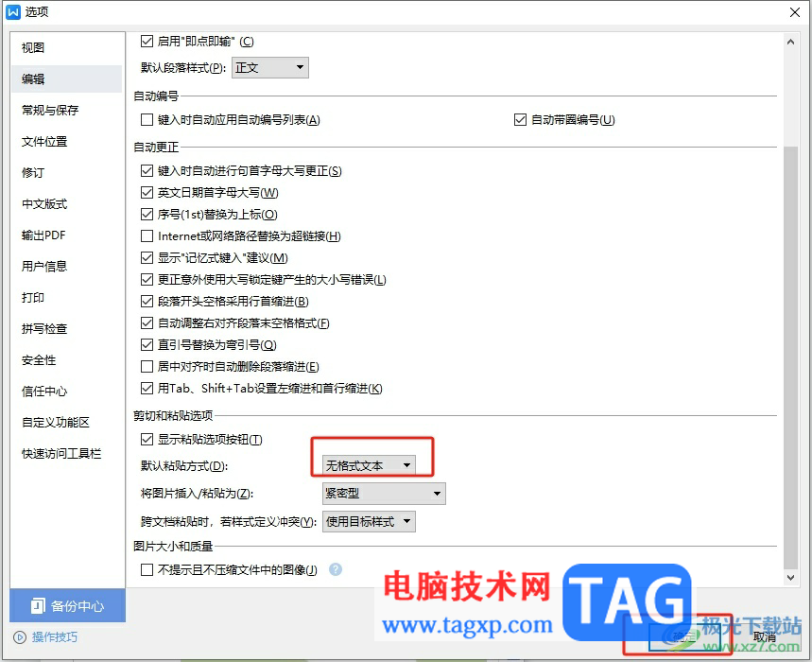812x662 pixels.
Task: Toggle 序号(1st)替换为上标 checkbox
Action: coord(147,214)
